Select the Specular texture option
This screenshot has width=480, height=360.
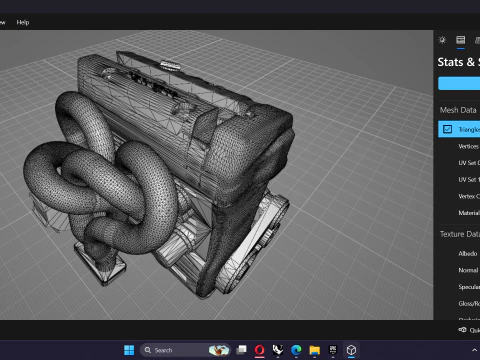(x=459, y=287)
